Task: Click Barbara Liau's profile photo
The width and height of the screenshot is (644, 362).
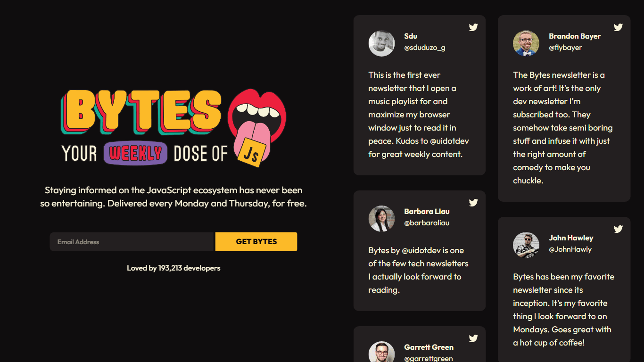Action: tap(381, 219)
